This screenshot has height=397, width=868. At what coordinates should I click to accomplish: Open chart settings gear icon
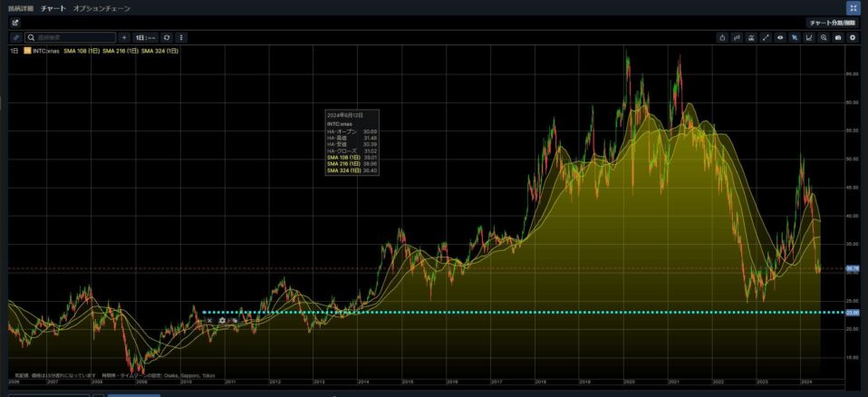[853, 38]
